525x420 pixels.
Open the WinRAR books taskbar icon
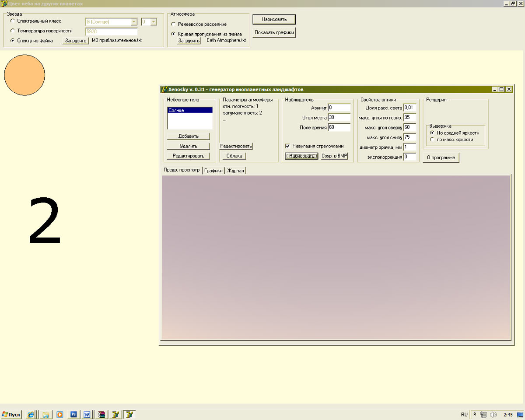tap(101, 414)
